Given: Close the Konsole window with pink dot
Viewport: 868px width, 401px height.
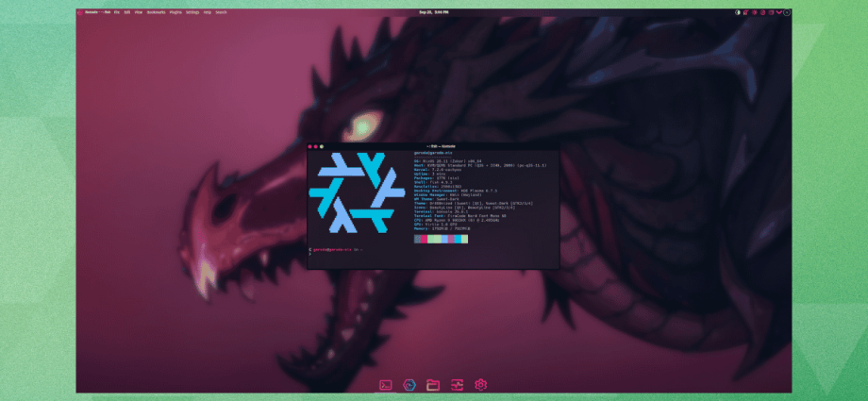Looking at the screenshot, I should (x=310, y=146).
